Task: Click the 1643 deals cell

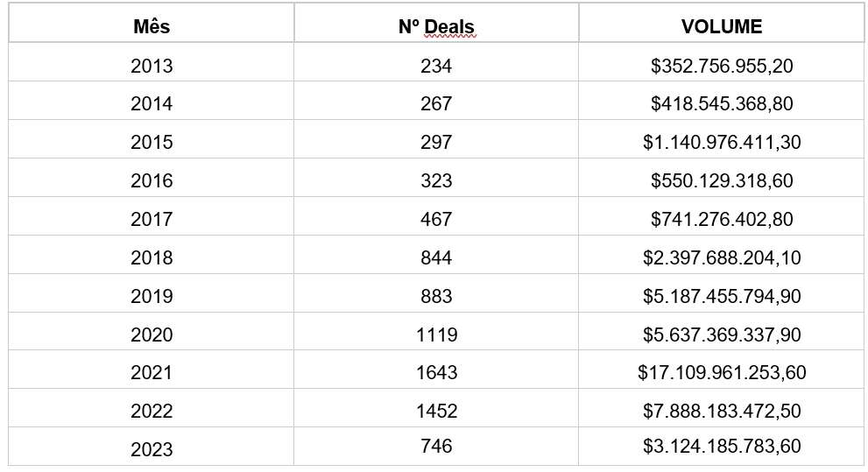Action: 436,372
